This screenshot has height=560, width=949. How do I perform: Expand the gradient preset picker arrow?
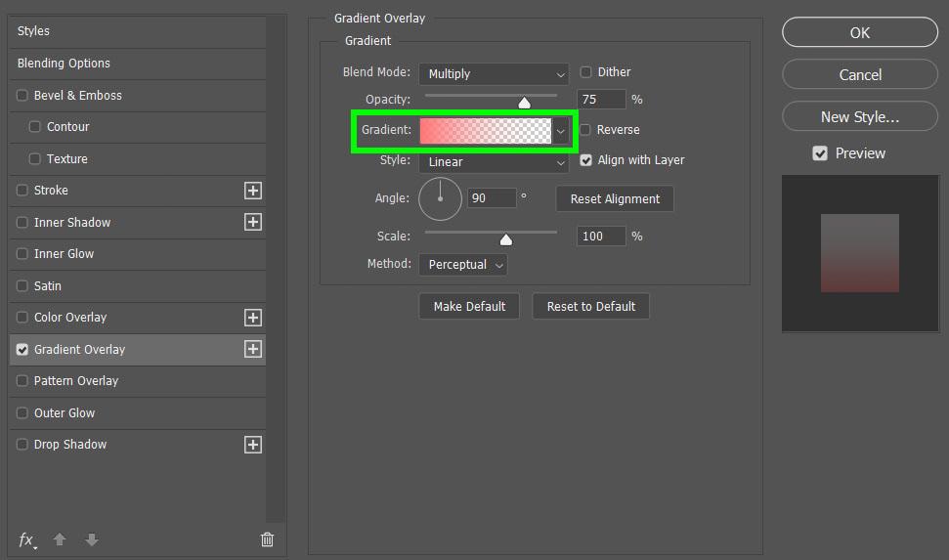(561, 131)
